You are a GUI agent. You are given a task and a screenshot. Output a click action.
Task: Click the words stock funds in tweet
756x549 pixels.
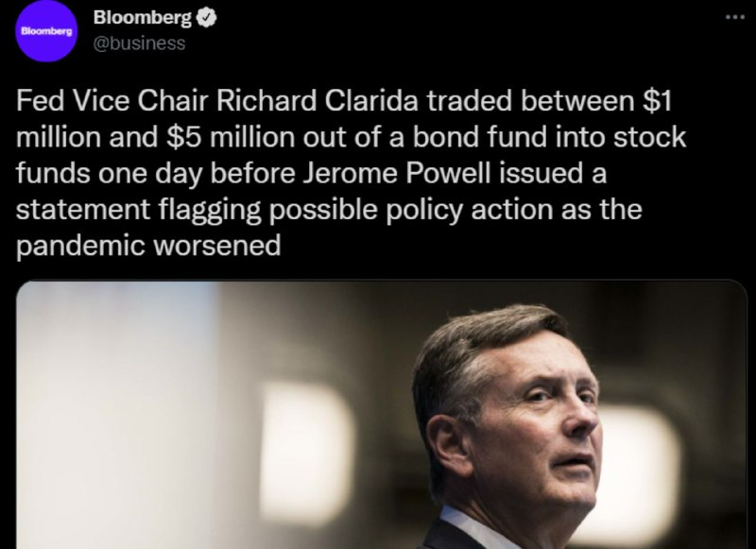click(x=649, y=137)
